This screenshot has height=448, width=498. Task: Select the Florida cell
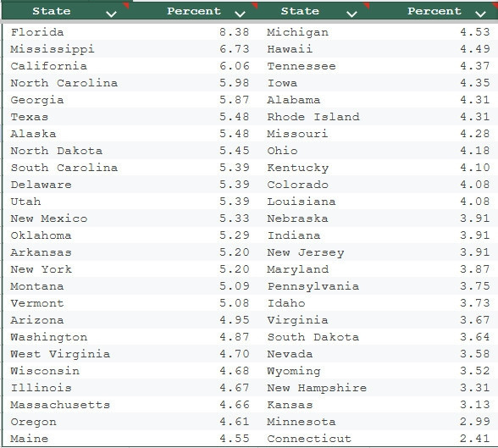pos(66,31)
